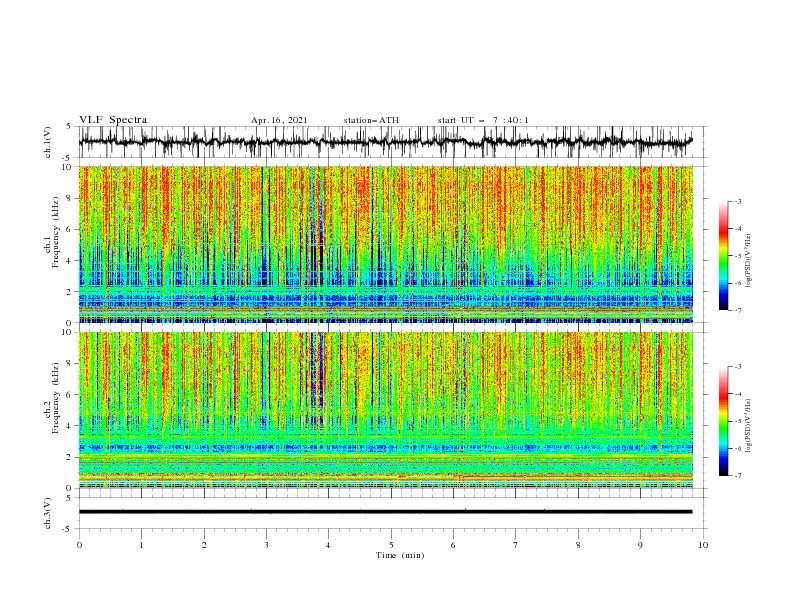Click the "Time (min)" axis title

click(400, 555)
